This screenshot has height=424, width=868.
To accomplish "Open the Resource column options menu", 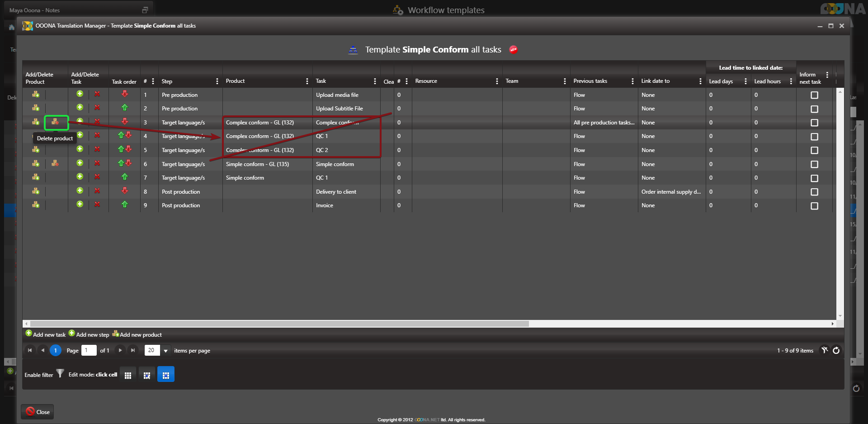I will tap(497, 81).
